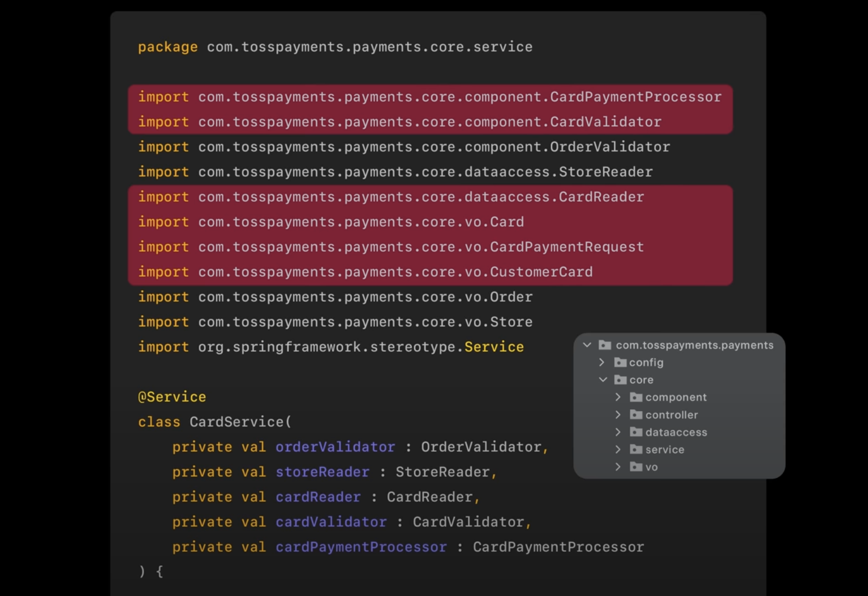Click the component folder icon
The height and width of the screenshot is (596, 868).
pyautogui.click(x=636, y=398)
